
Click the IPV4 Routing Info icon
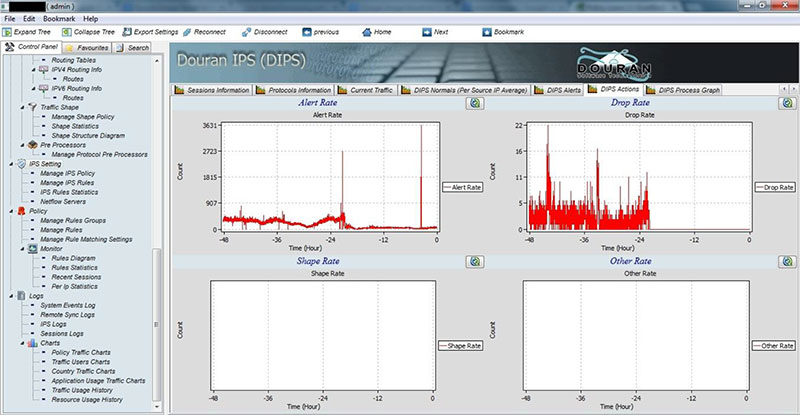coord(44,69)
